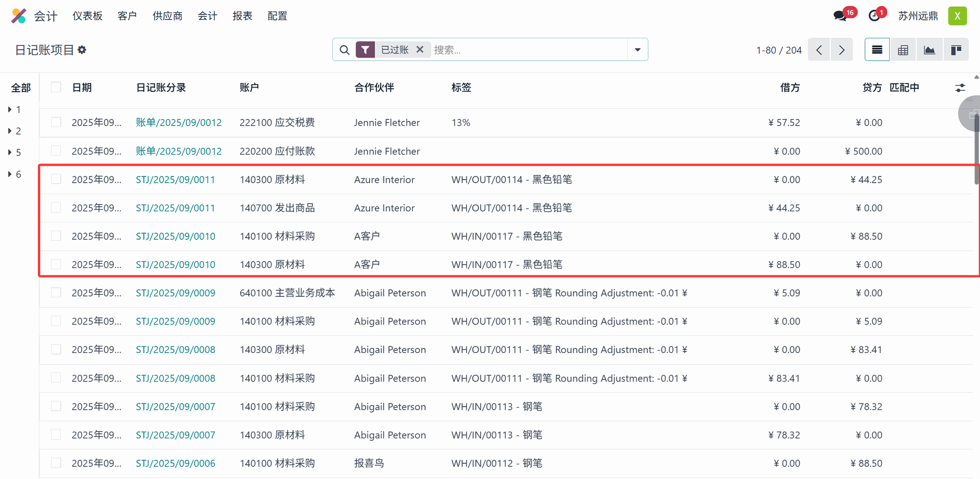980x479 pixels.
Task: Check the 222100 应交税费 row checkbox
Action: click(x=56, y=122)
